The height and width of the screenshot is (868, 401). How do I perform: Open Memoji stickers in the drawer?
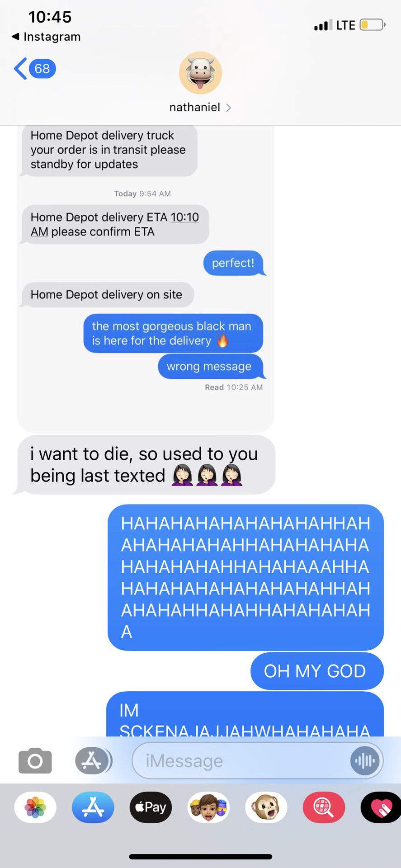[x=208, y=807]
